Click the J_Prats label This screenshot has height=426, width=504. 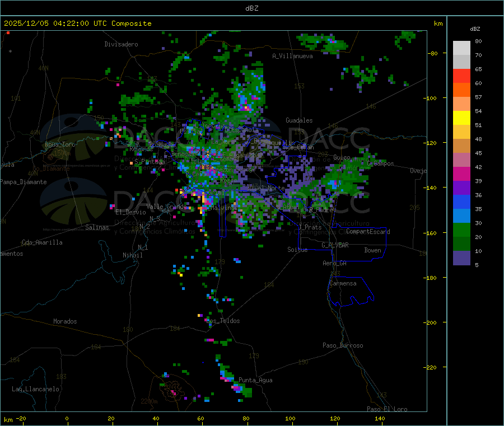[310, 227]
